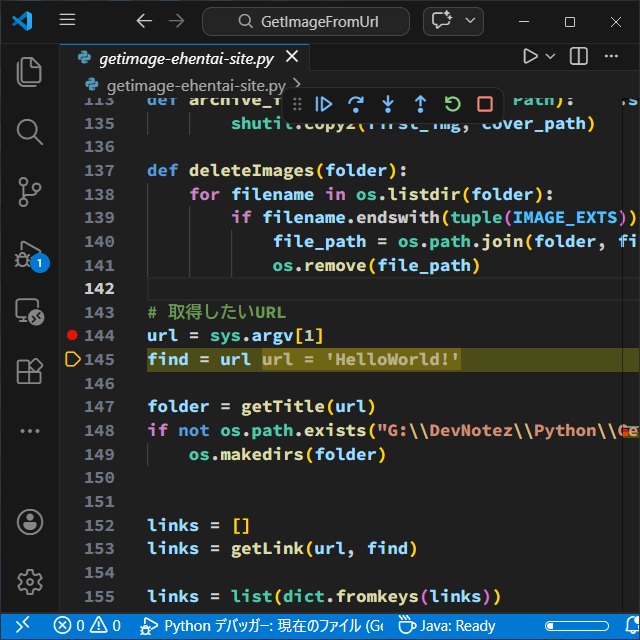
Task: Open the hamburger application menu
Action: click(67, 21)
